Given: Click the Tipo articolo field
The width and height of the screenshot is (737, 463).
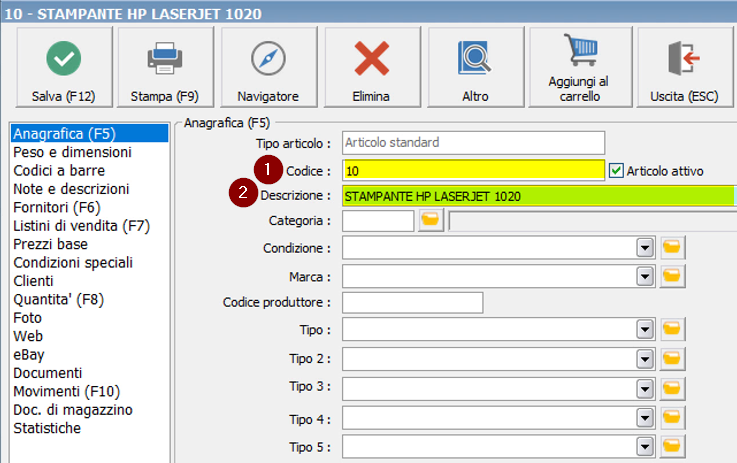Looking at the screenshot, I should (x=473, y=142).
